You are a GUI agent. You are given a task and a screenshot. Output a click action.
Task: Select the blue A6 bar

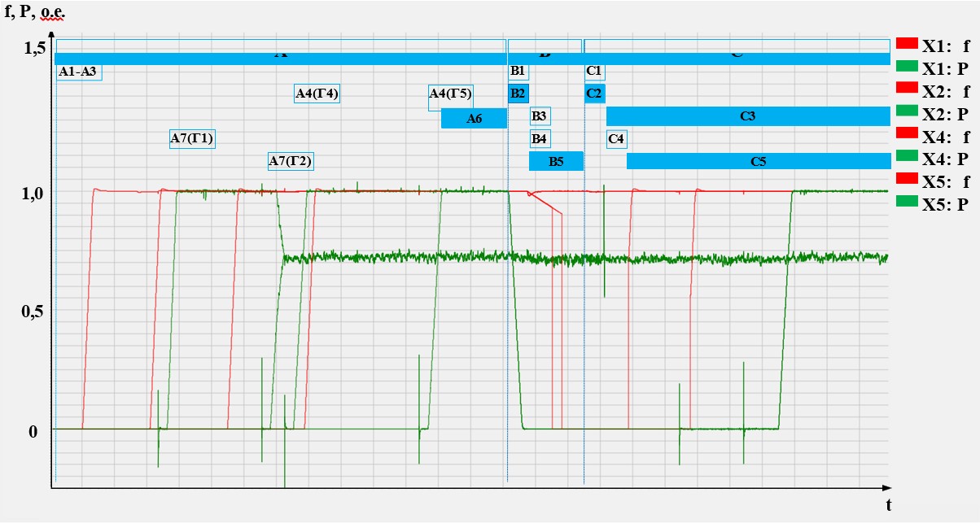[474, 119]
